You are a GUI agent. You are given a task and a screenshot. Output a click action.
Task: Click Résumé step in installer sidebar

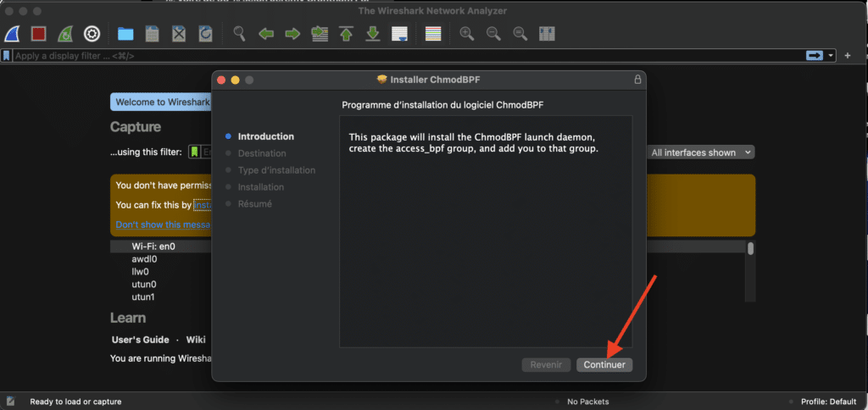tap(254, 204)
